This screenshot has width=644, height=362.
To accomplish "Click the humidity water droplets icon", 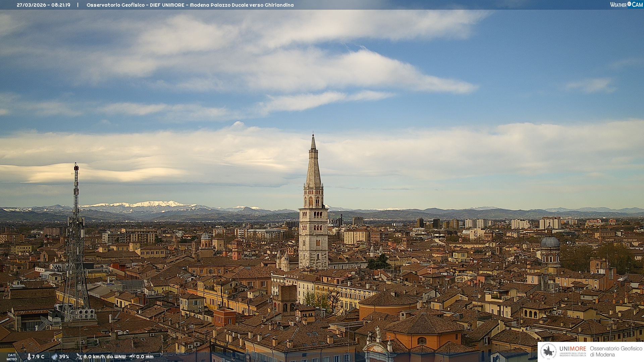I will 54,357.
